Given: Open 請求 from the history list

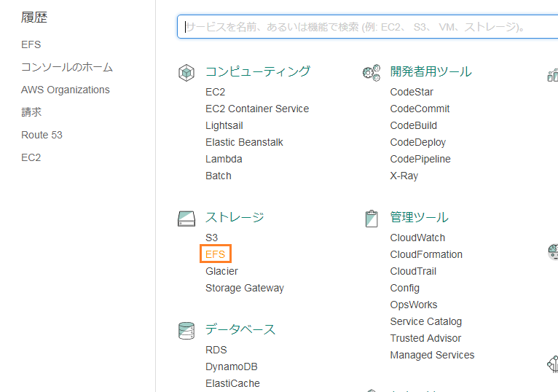Looking at the screenshot, I should coord(31,112).
